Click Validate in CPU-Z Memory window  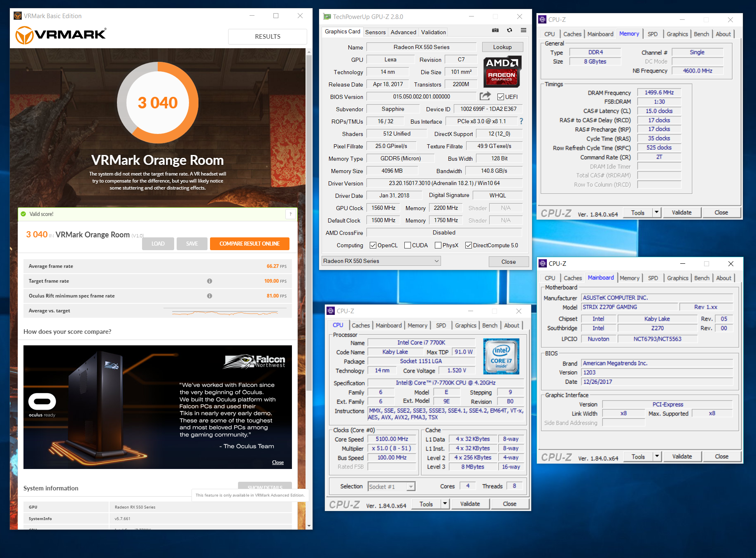click(x=681, y=212)
